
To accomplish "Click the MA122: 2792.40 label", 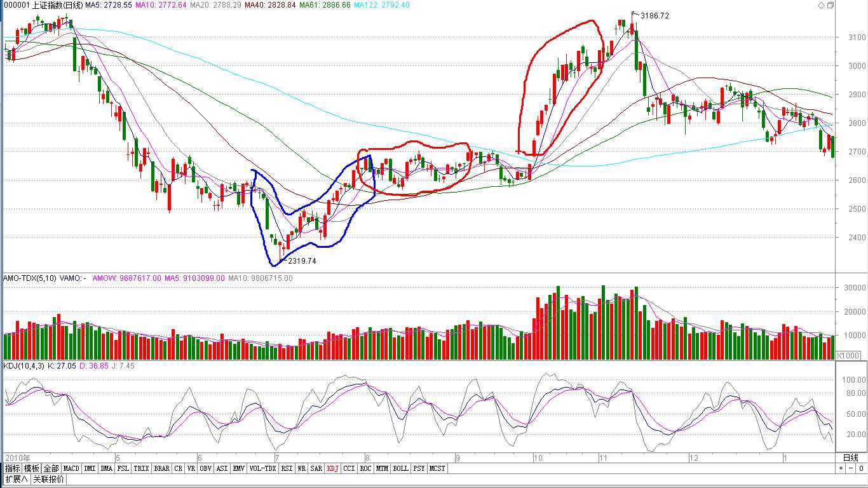I will click(x=382, y=5).
